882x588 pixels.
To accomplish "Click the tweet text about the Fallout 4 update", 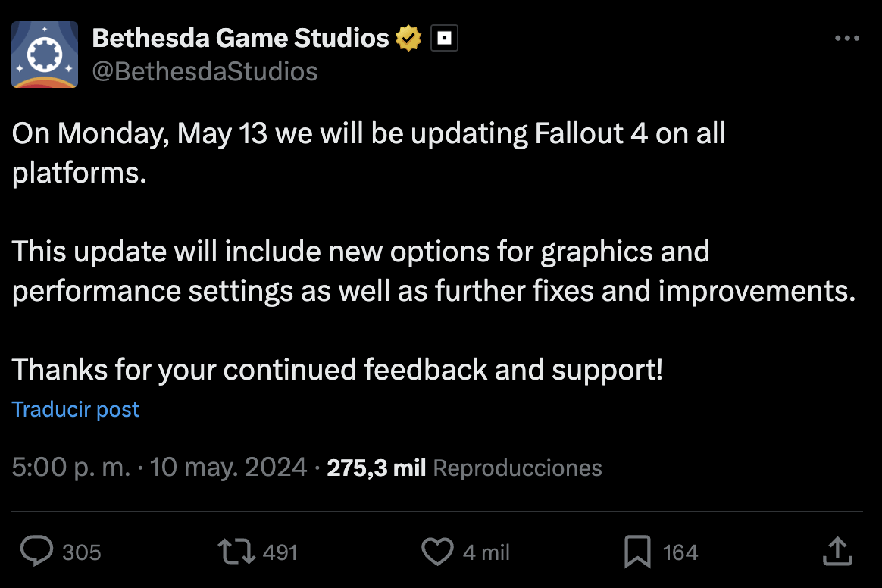I will tap(433, 252).
